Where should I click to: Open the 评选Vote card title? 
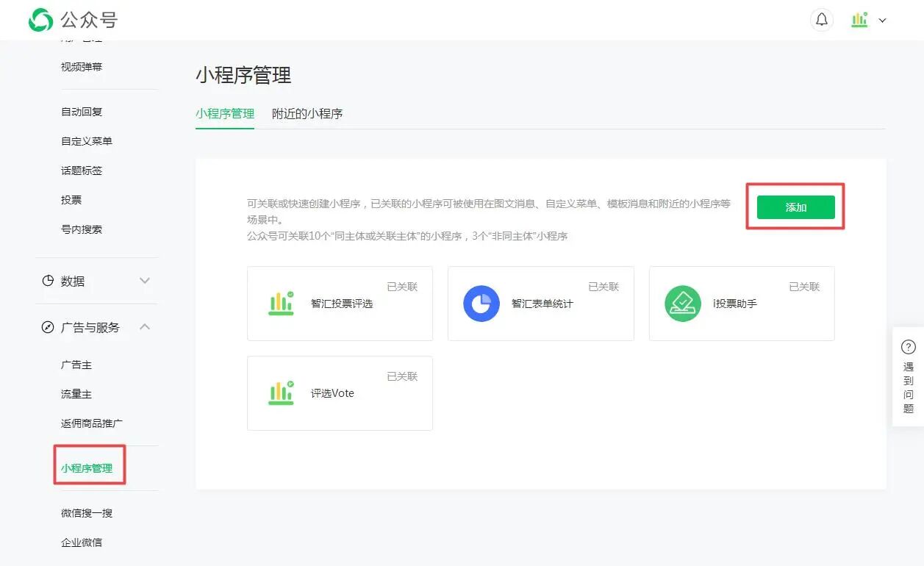point(332,393)
